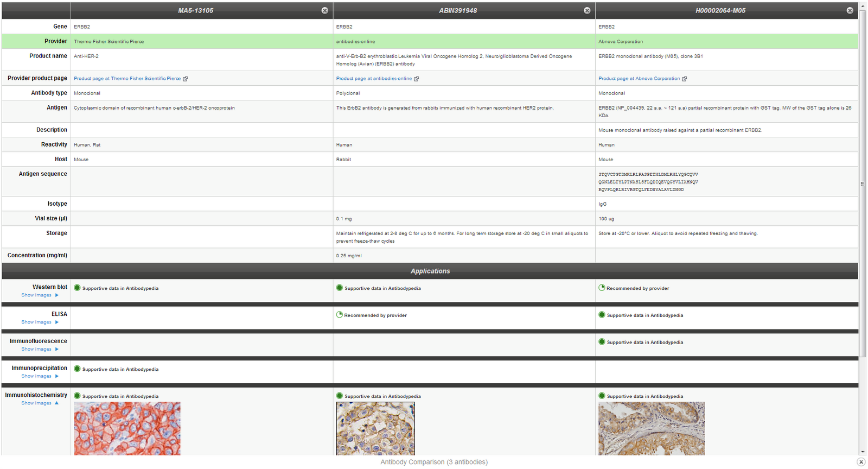The height and width of the screenshot is (469, 868).
Task: Click green Western blot indicator for MA5-13105
Action: point(77,288)
